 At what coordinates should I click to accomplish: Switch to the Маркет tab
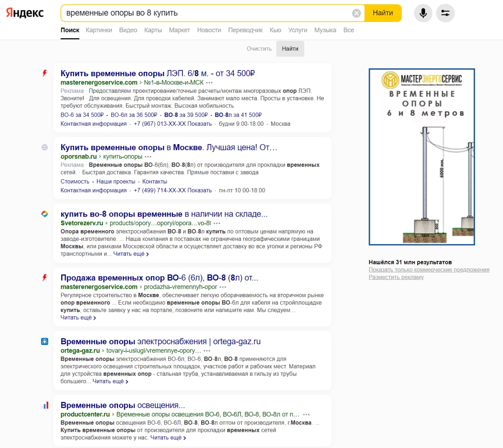[179, 30]
